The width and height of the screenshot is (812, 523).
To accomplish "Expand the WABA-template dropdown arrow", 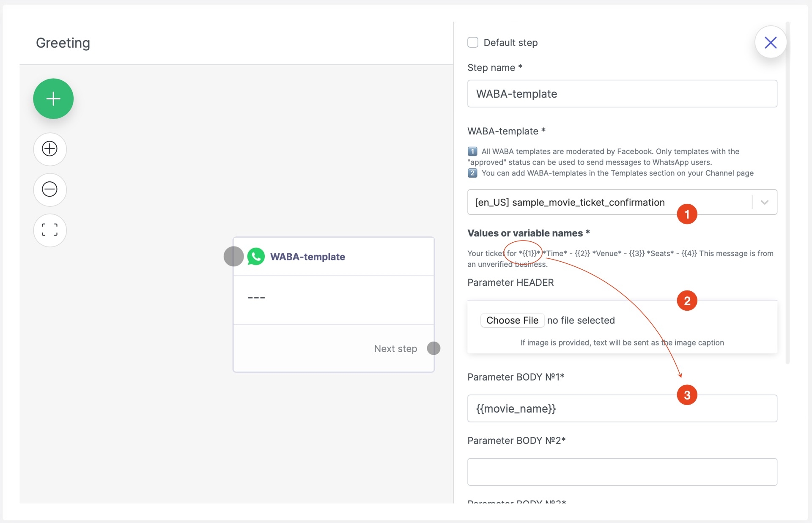I will pyautogui.click(x=764, y=202).
